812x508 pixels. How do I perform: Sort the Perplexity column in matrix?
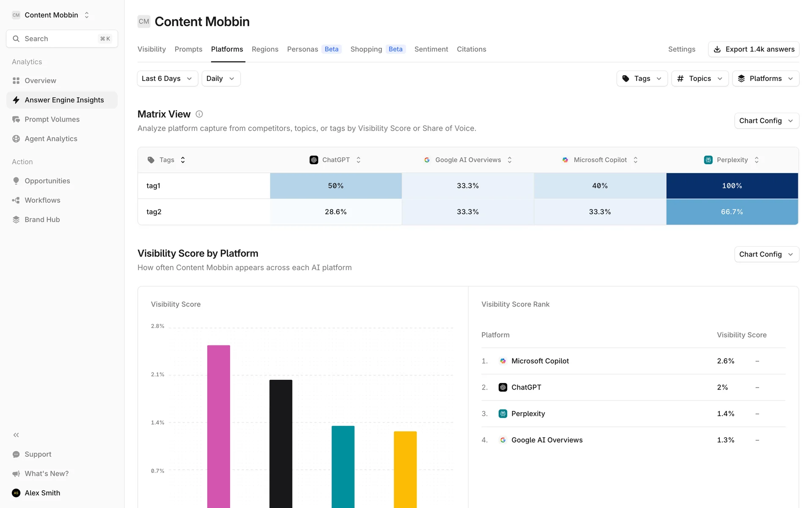[x=757, y=160]
